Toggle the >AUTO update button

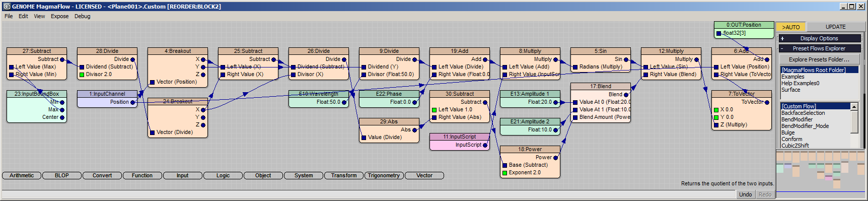coord(791,27)
